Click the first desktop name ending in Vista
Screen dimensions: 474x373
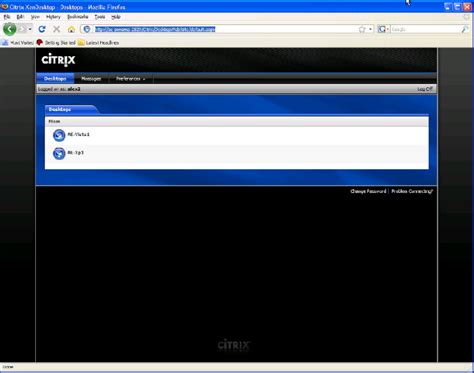click(x=79, y=134)
